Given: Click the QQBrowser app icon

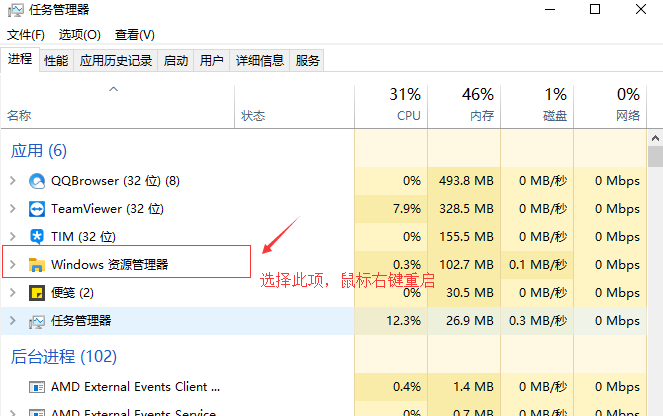Looking at the screenshot, I should tap(37, 181).
